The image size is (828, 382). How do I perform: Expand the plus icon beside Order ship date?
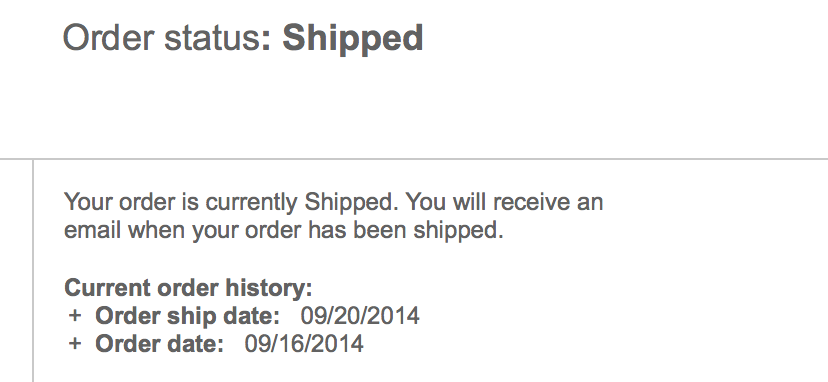point(75,316)
